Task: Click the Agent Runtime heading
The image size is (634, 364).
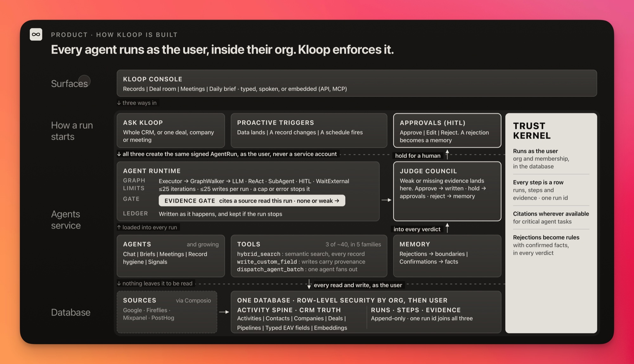Action: pos(152,171)
